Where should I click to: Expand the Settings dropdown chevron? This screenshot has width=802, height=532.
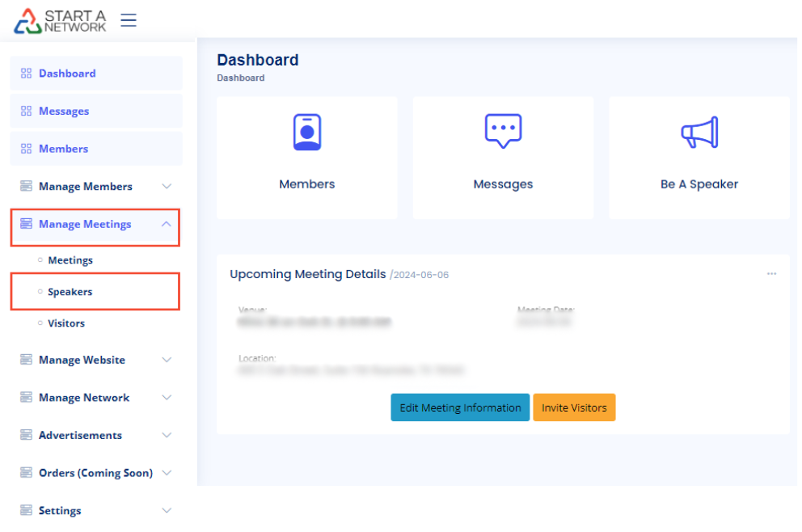(x=167, y=511)
